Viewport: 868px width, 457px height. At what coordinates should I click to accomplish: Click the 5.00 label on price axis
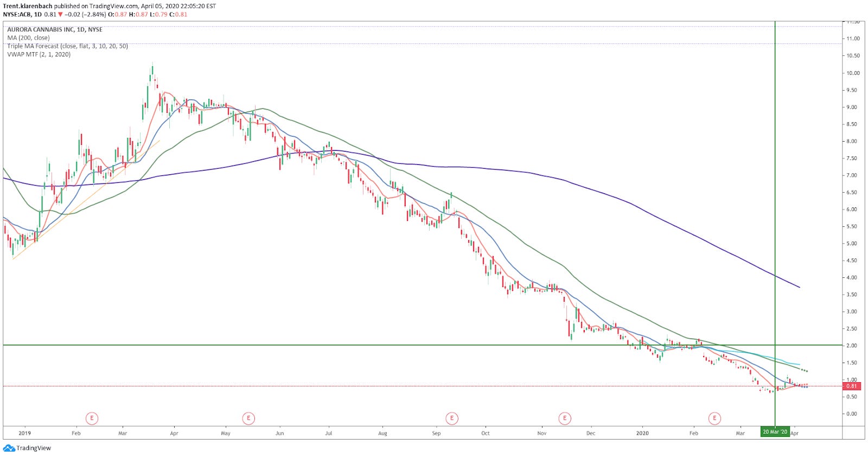[x=852, y=243]
